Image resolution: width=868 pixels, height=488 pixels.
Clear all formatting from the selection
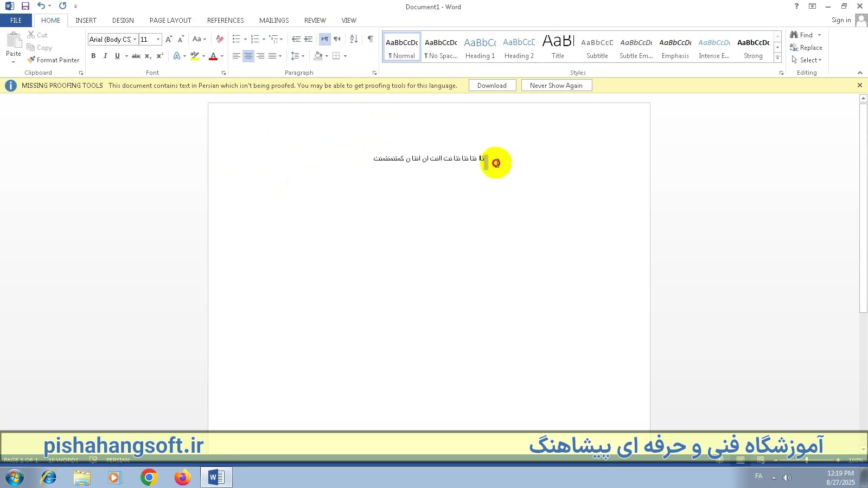click(220, 39)
